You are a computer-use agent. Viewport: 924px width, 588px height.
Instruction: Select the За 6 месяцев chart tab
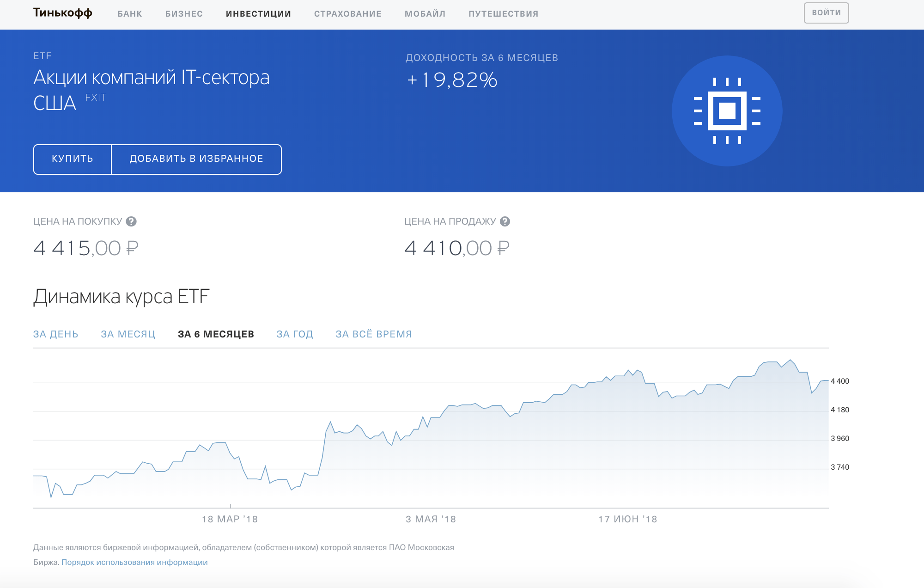click(216, 334)
